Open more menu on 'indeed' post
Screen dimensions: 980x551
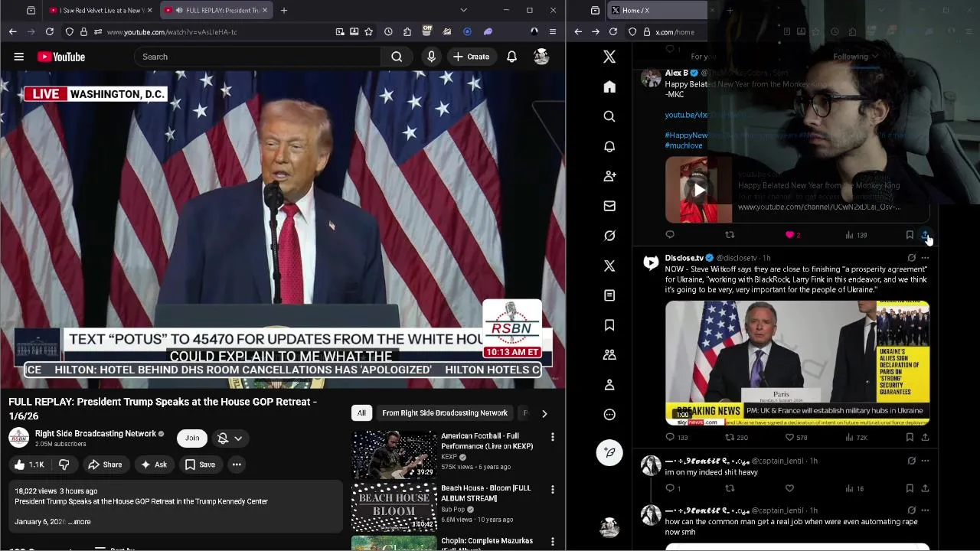coord(925,461)
